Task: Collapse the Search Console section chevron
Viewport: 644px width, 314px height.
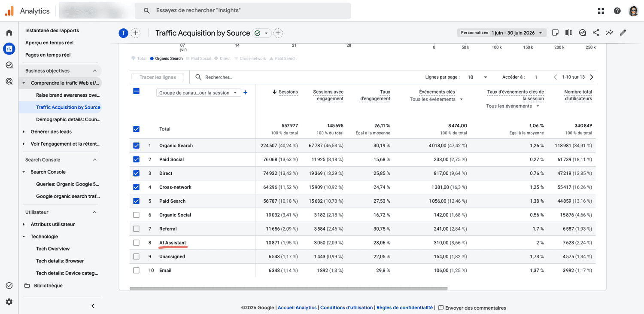Action: 94,160
